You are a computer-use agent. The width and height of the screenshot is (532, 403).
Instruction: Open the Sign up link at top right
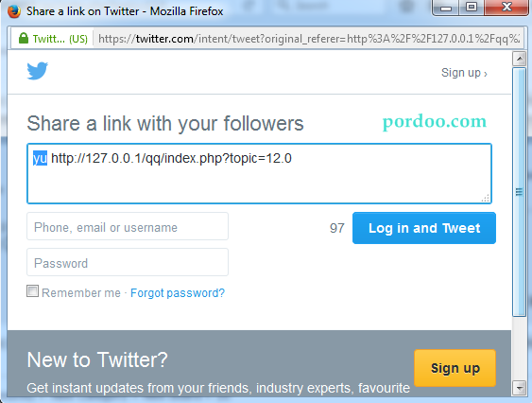pos(464,73)
